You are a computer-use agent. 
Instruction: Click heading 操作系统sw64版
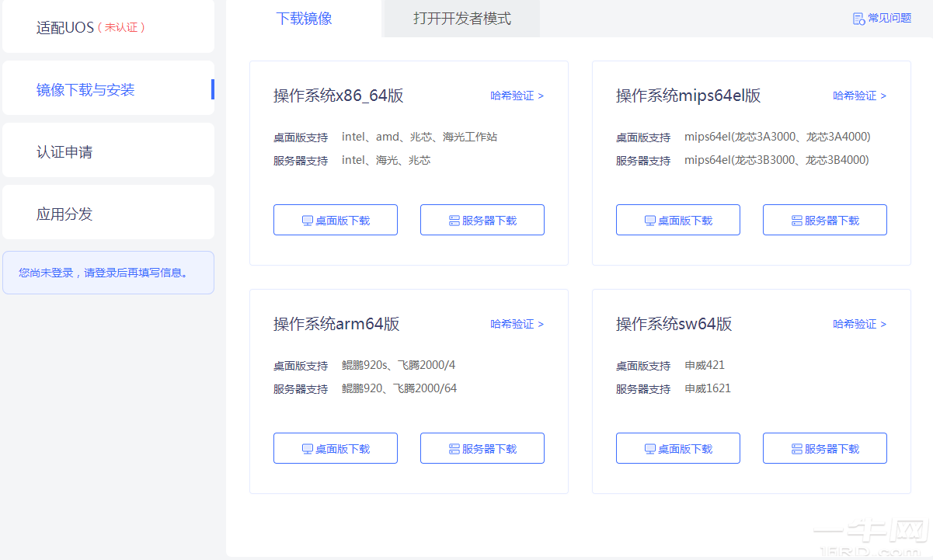pyautogui.click(x=674, y=324)
